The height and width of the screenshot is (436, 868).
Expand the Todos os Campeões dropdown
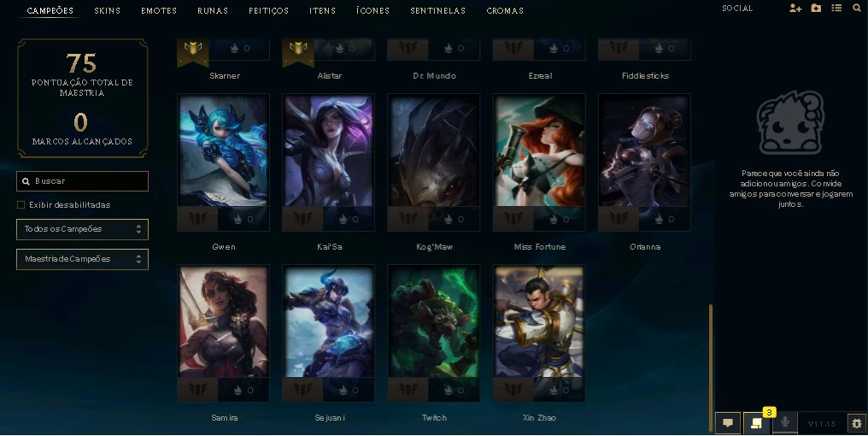83,229
